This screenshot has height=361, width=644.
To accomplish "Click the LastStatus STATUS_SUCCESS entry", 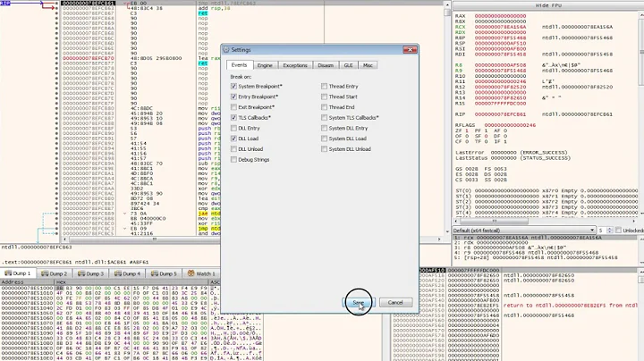I will click(x=513, y=158).
